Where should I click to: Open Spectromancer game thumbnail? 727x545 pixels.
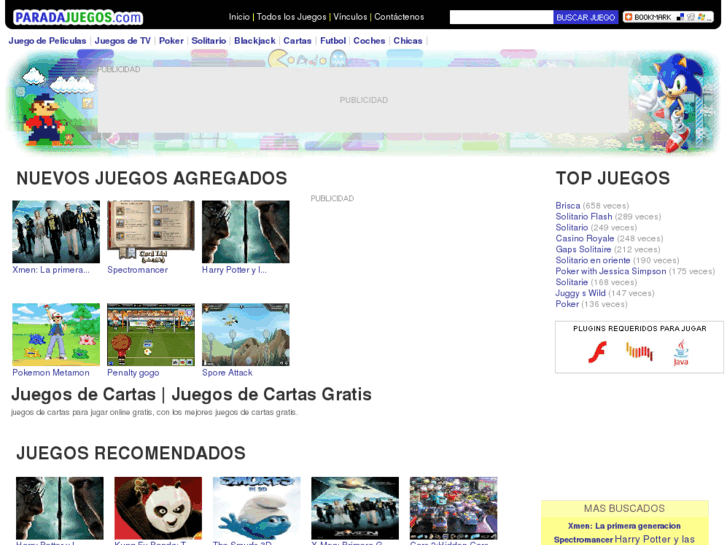coord(151,231)
